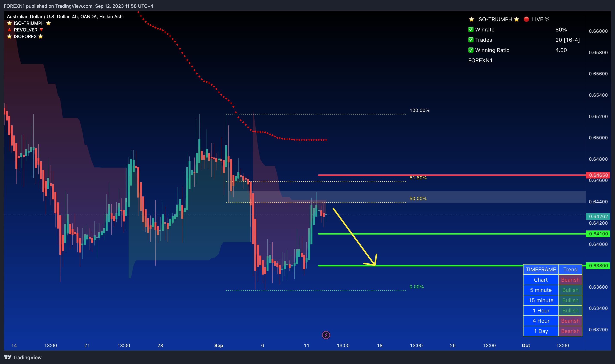Click the 100.00% Fibonacci level label

420,110
